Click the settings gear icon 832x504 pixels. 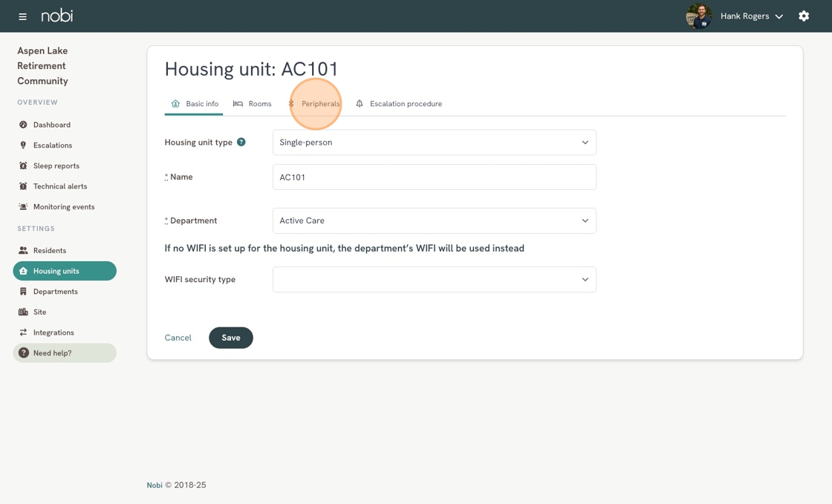pos(804,16)
